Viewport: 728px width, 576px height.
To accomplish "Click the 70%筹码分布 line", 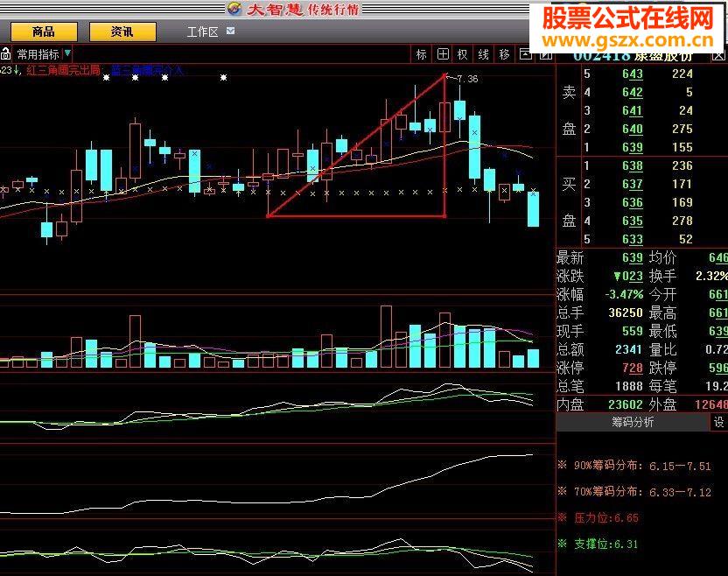I will (634, 491).
